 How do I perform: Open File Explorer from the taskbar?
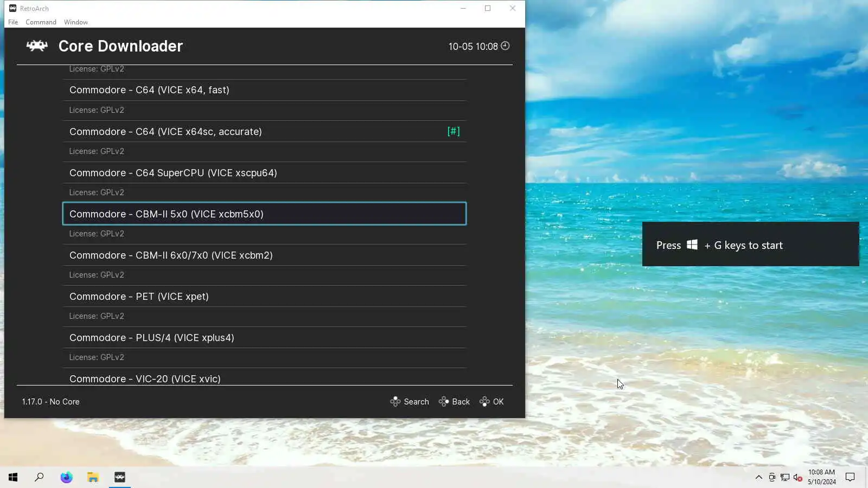[x=93, y=477]
